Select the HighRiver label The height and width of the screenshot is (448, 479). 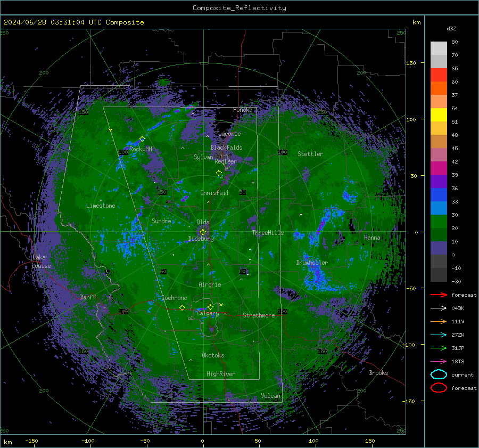221,374
